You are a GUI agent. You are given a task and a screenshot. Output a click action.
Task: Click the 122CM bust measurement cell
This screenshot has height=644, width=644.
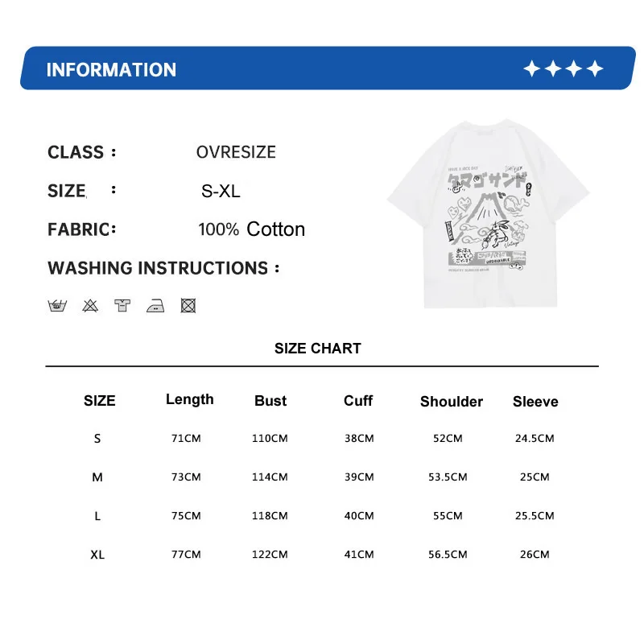[270, 555]
